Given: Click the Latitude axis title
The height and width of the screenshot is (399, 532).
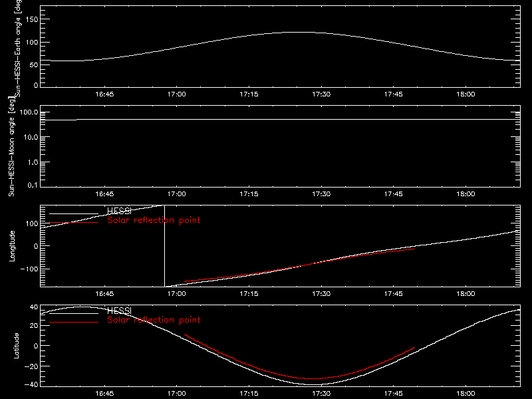Looking at the screenshot, I should (16, 346).
